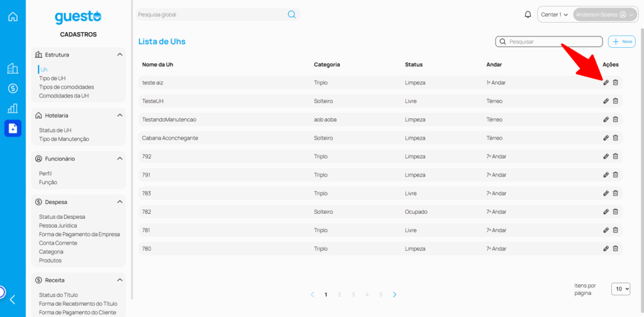Select 'Tipo de UH' in the sidebar
This screenshot has width=644, height=317.
[52, 78]
